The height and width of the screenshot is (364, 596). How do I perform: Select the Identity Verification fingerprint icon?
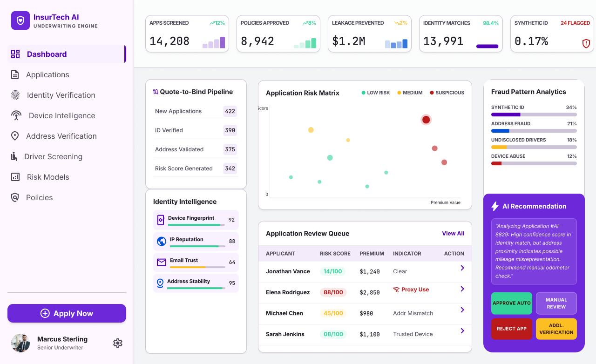(x=15, y=95)
